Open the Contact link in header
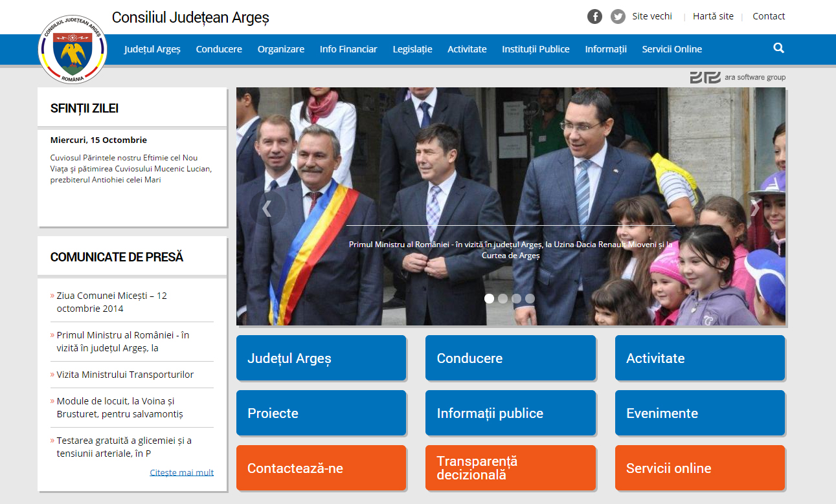 click(769, 16)
